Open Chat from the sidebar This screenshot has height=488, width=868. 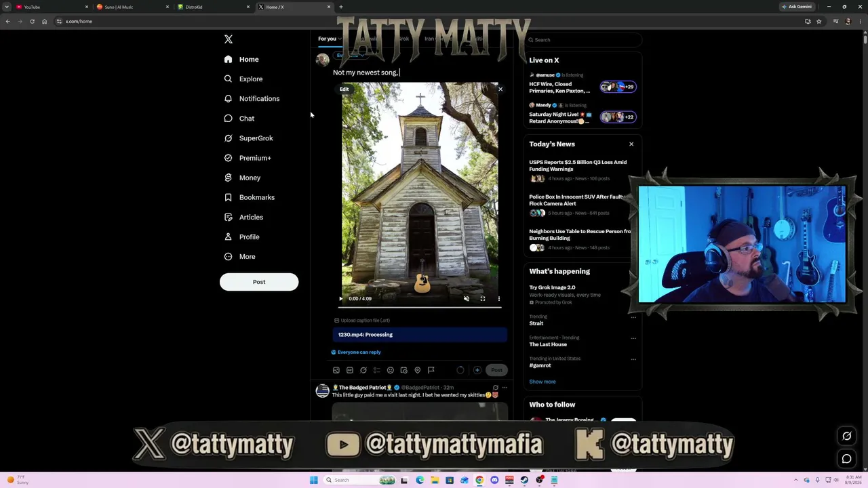[x=239, y=119]
